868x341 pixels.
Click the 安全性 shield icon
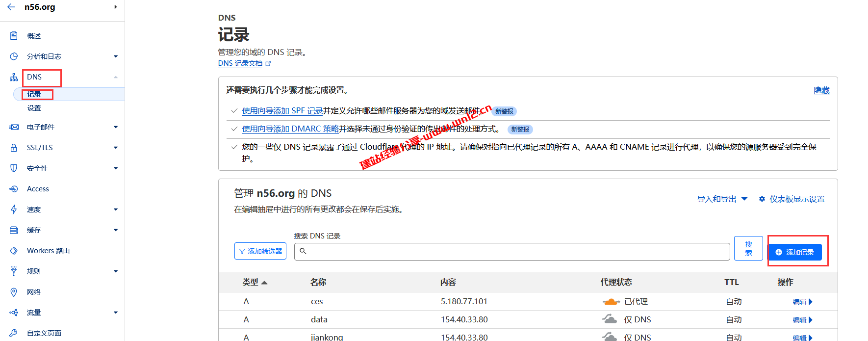[x=14, y=168]
